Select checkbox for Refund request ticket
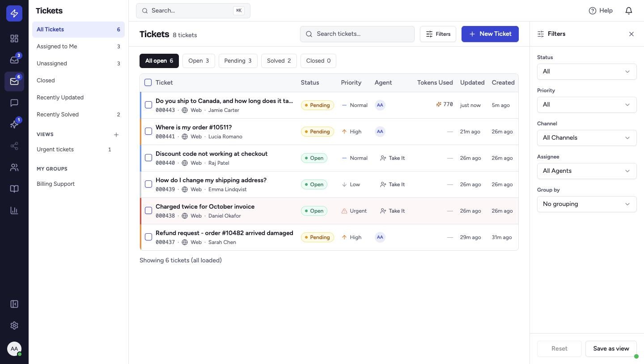 pyautogui.click(x=148, y=237)
